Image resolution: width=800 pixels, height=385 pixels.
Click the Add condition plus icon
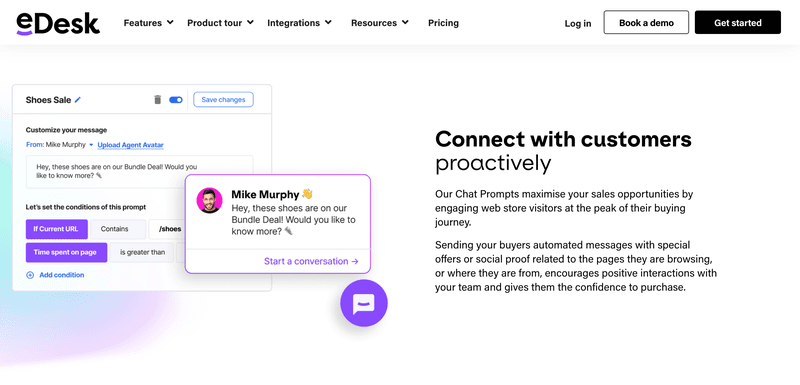30,275
